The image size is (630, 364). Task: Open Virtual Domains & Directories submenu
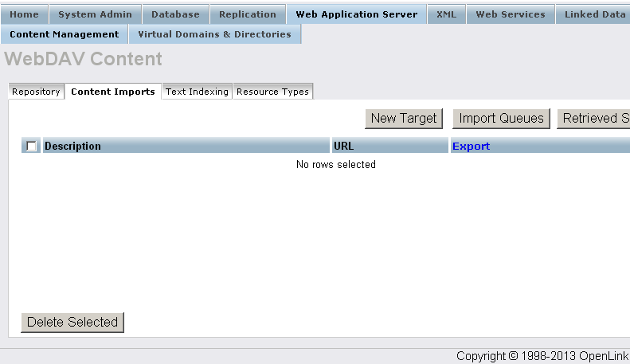pos(214,34)
